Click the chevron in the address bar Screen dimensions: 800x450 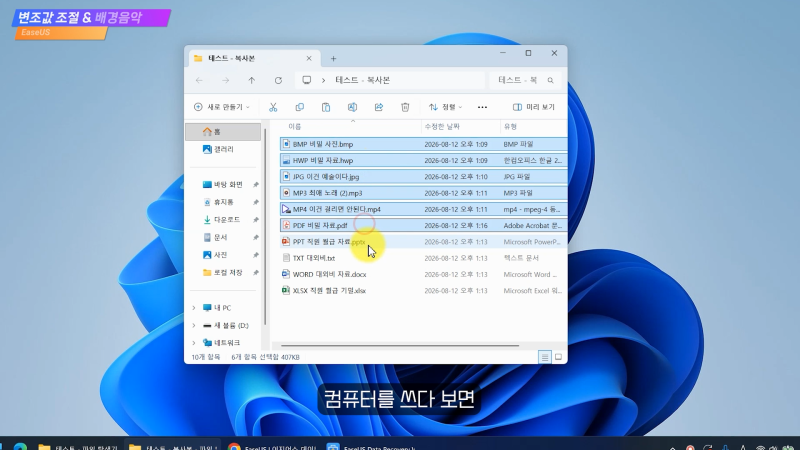[x=323, y=80]
